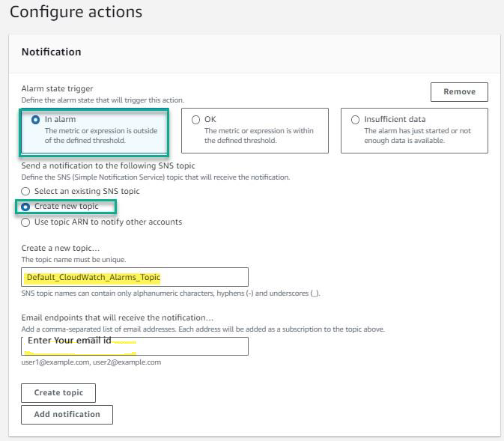Choose 'Use topic ARN to notify other accounts'
Viewport: 504px width, 441px height.
pyautogui.click(x=26, y=222)
